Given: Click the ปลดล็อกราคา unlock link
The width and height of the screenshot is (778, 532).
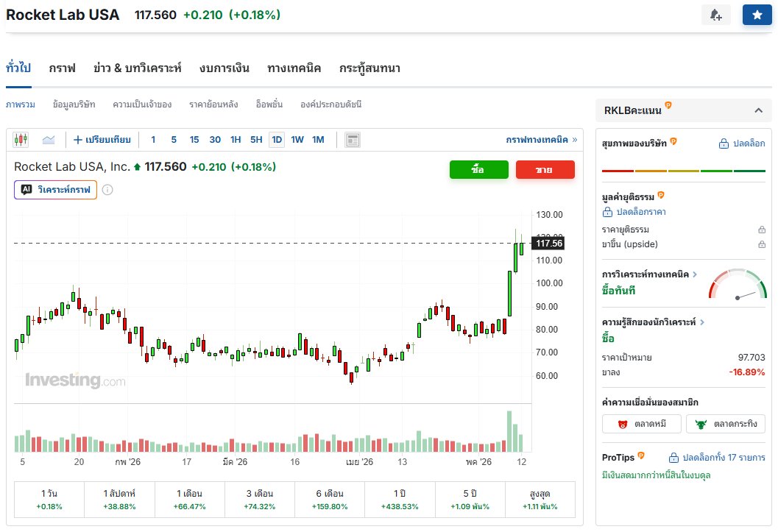Looking at the screenshot, I should point(634,212).
